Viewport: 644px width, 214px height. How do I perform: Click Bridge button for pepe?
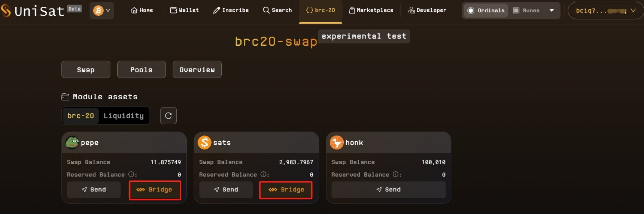point(155,190)
